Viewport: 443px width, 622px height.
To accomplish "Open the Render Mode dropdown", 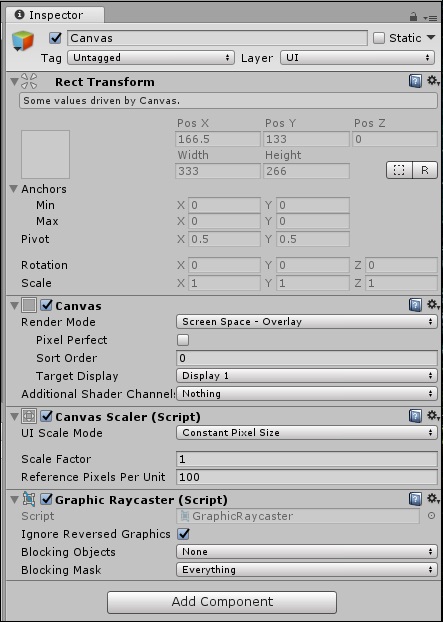I will point(307,322).
